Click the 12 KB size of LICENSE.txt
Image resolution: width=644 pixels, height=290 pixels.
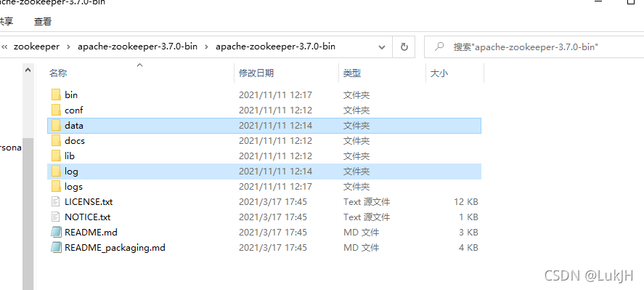(465, 202)
